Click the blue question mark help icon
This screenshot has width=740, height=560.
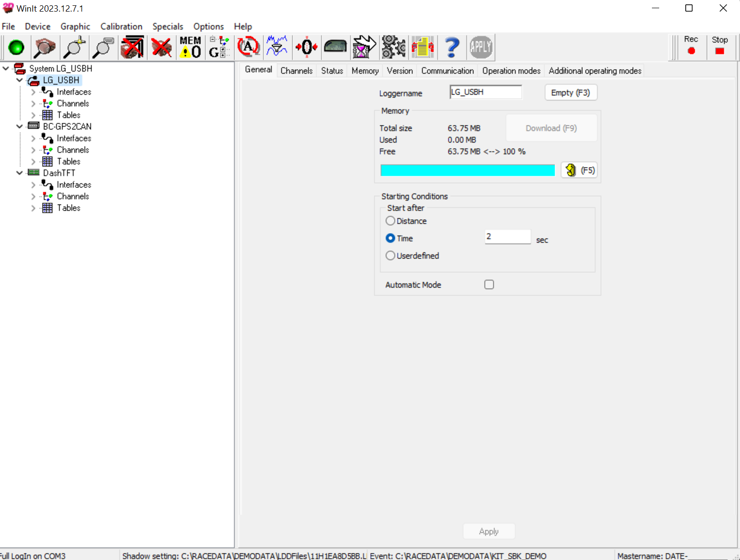[x=452, y=47]
